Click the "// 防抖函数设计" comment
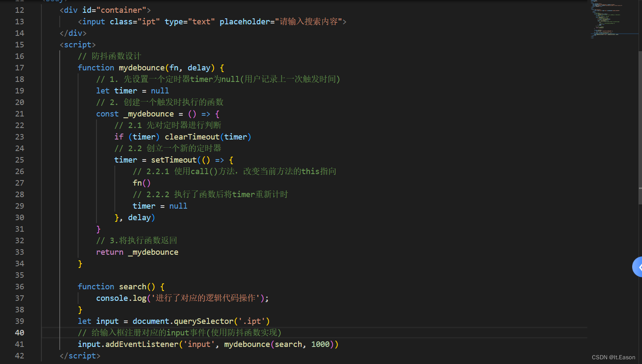This screenshot has width=642, height=364. point(109,56)
